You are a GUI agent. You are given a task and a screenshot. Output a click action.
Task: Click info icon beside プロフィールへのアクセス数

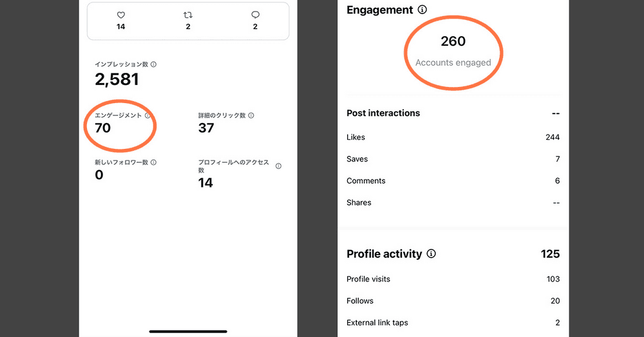278,166
